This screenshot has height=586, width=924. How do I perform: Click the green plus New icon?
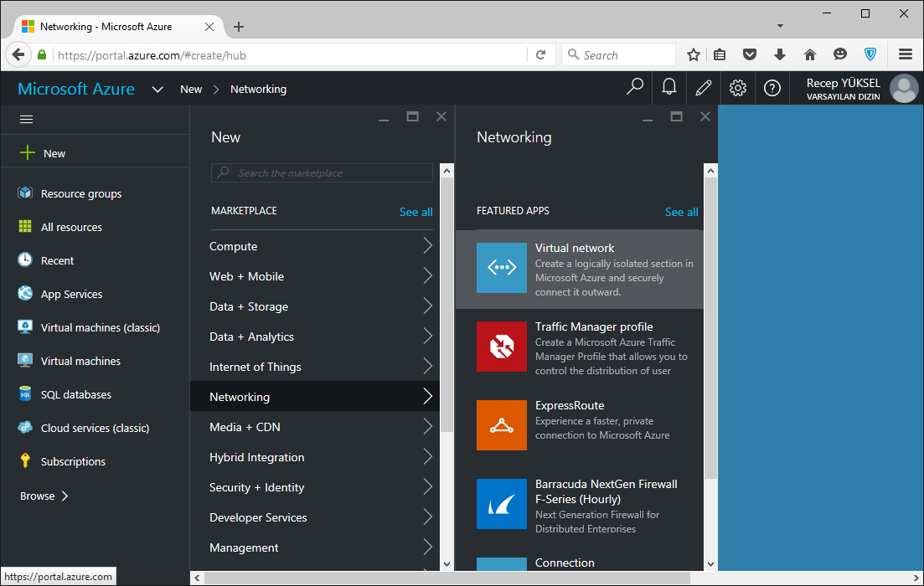click(x=27, y=153)
